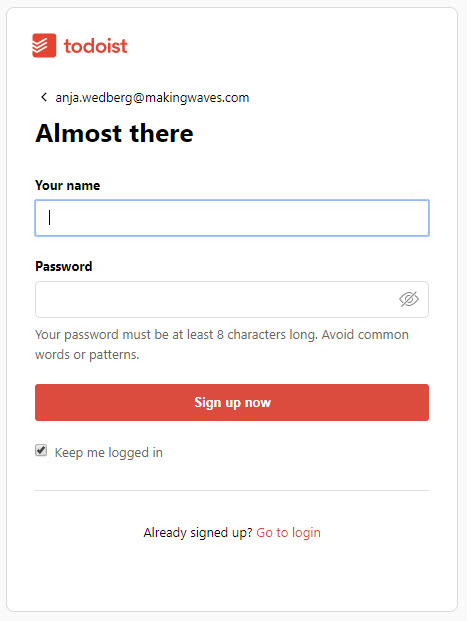The image size is (467, 621).
Task: Focus the Your name input field
Action: 232,218
